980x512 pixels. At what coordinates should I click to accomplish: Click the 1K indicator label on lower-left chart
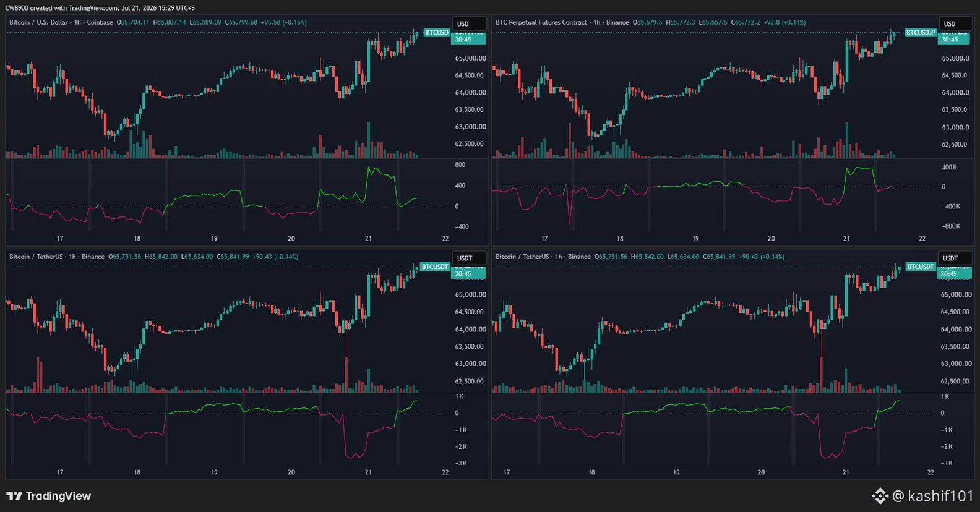click(460, 396)
